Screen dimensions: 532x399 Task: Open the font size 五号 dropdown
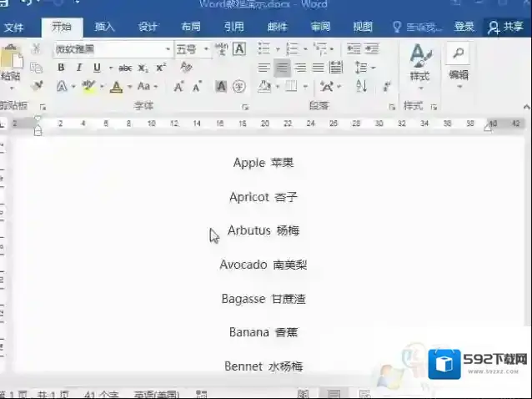tap(203, 49)
